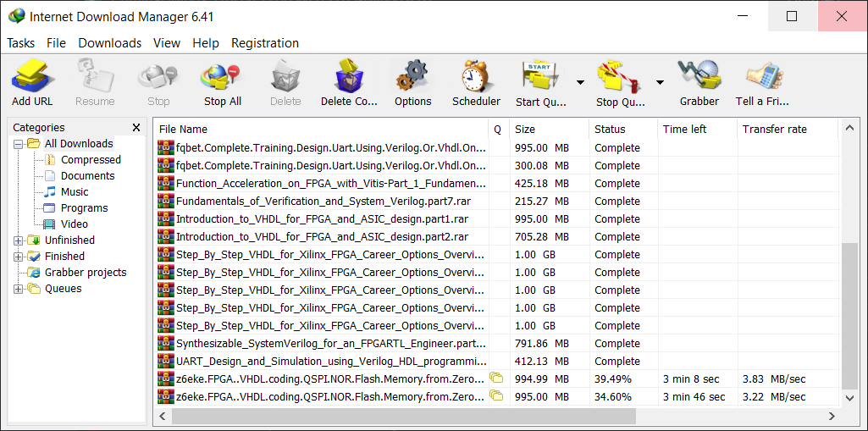Open the File menu
The width and height of the screenshot is (868, 431).
click(x=56, y=43)
